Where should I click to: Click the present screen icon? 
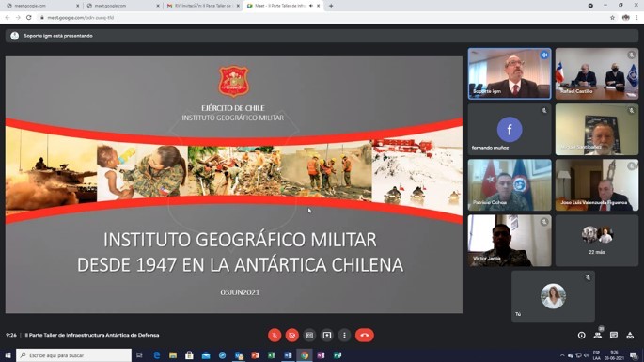[327, 336]
